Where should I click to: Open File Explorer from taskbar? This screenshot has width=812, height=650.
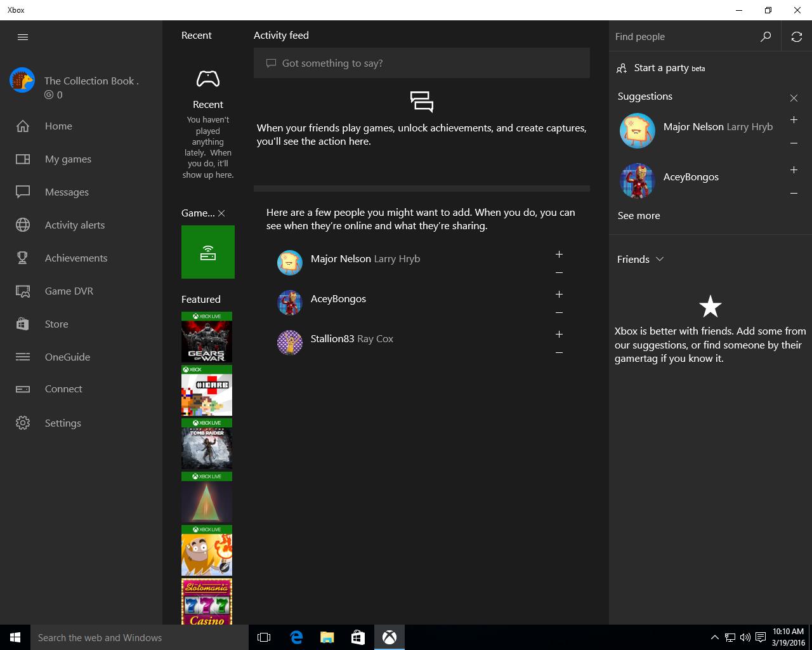(327, 637)
